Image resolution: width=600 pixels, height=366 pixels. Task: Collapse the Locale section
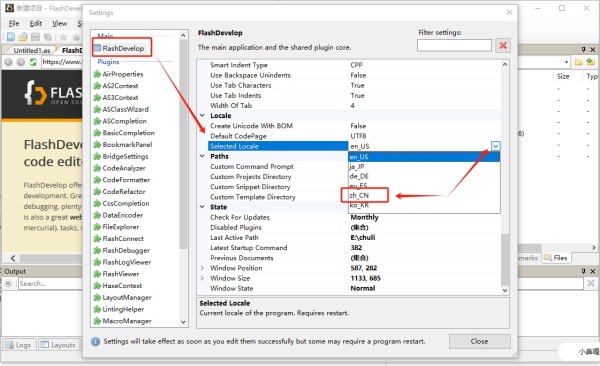click(202, 115)
